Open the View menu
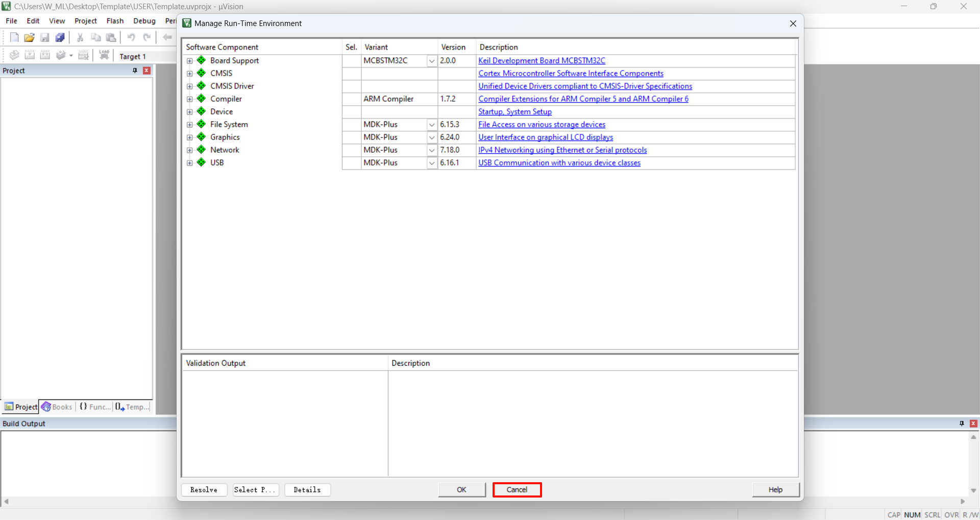The image size is (980, 520). (x=57, y=21)
